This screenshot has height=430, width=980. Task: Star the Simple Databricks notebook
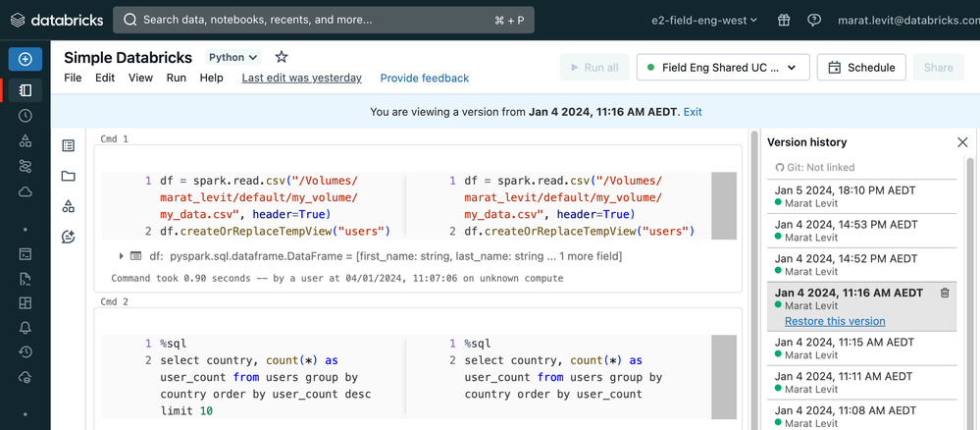click(x=282, y=58)
